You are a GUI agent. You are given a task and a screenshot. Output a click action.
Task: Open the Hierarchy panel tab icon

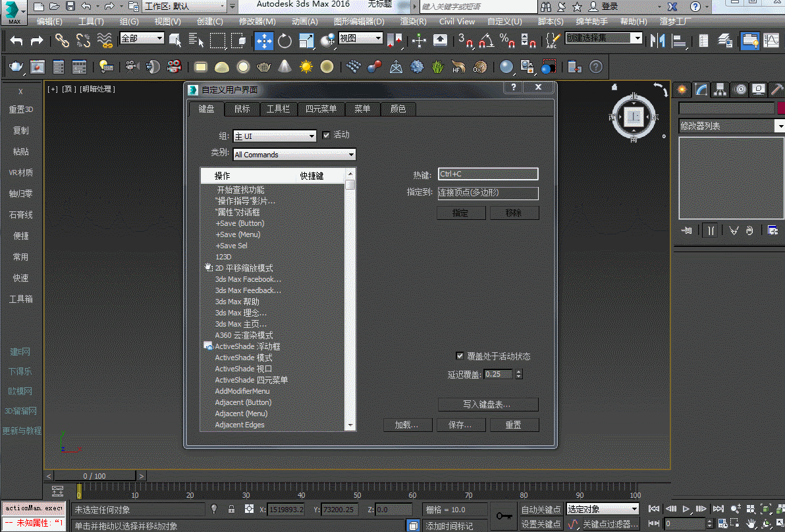click(720, 90)
